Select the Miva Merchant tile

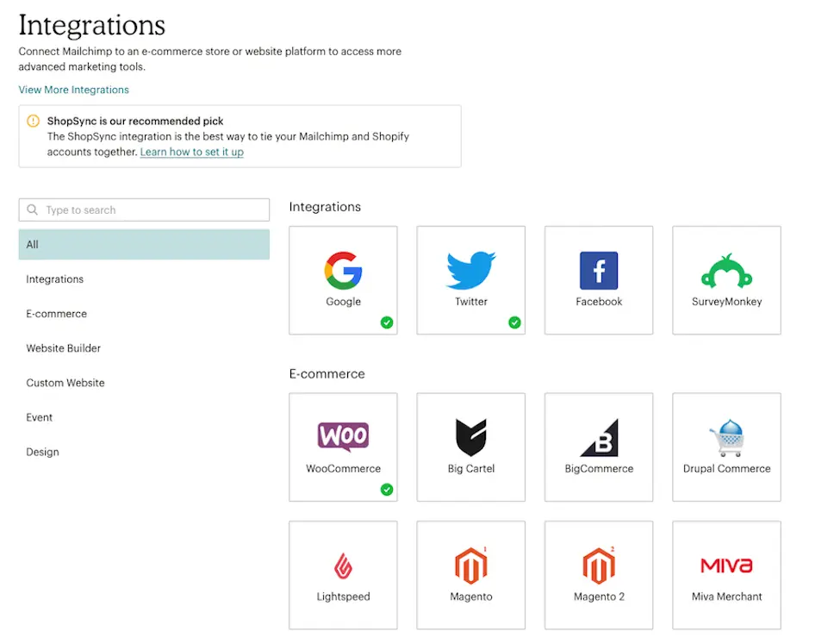click(x=726, y=574)
